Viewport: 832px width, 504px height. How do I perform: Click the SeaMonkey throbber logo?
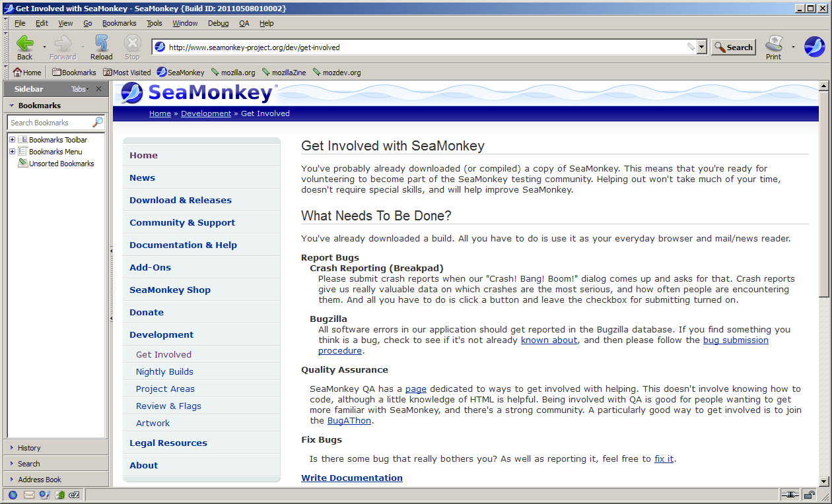[814, 47]
